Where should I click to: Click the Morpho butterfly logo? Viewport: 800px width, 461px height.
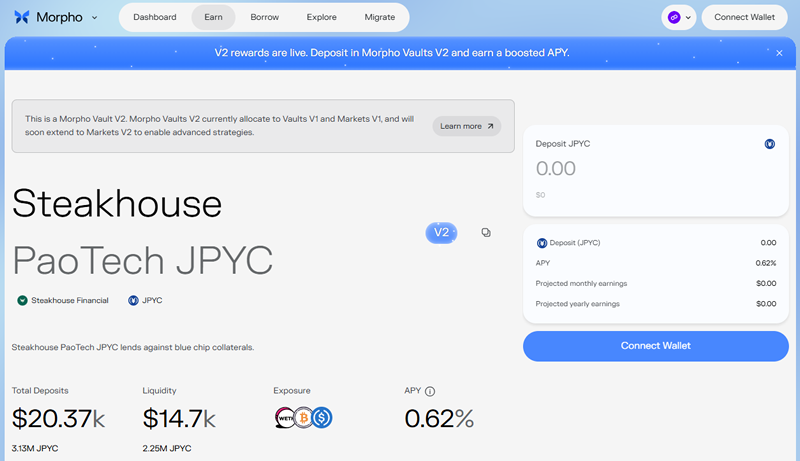tap(22, 17)
